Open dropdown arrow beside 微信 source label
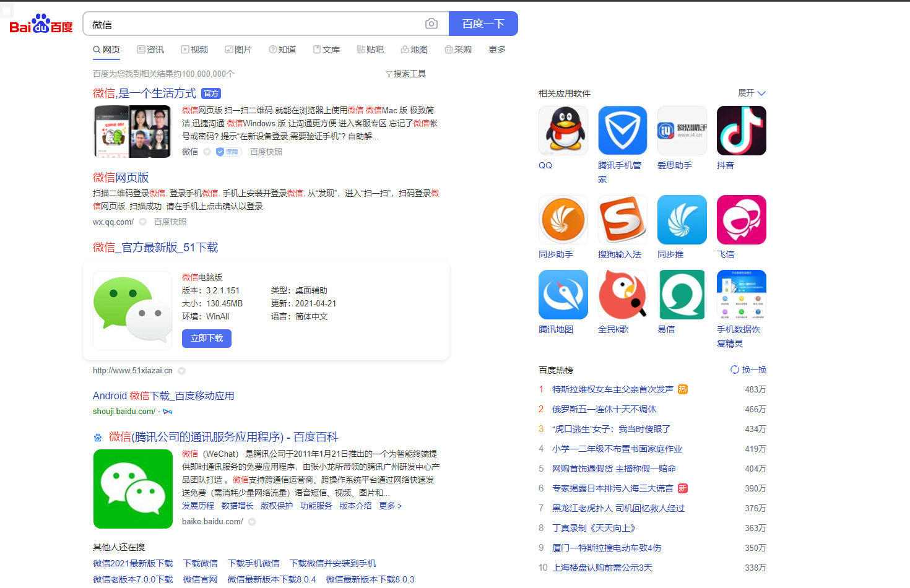 (x=207, y=152)
